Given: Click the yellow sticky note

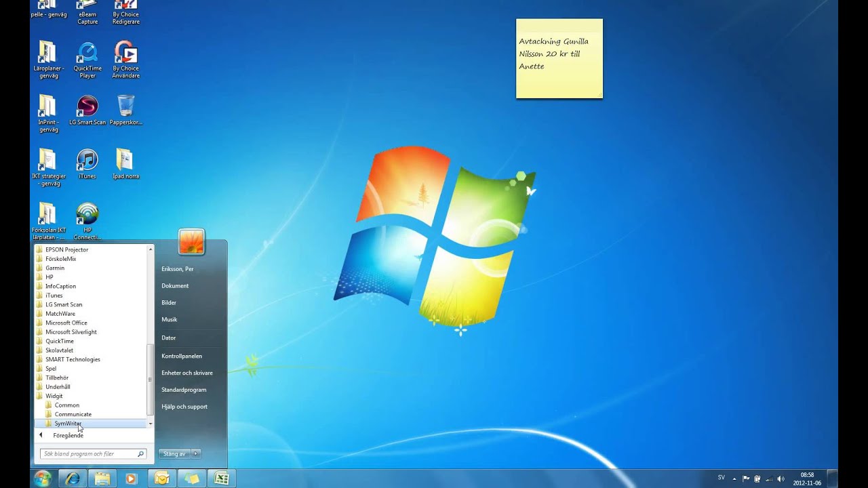Looking at the screenshot, I should (x=559, y=58).
